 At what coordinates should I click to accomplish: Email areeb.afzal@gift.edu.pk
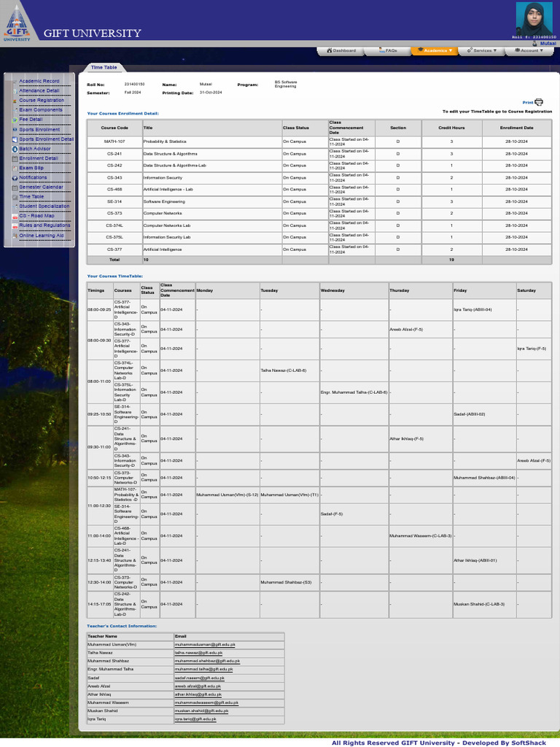[x=198, y=686]
